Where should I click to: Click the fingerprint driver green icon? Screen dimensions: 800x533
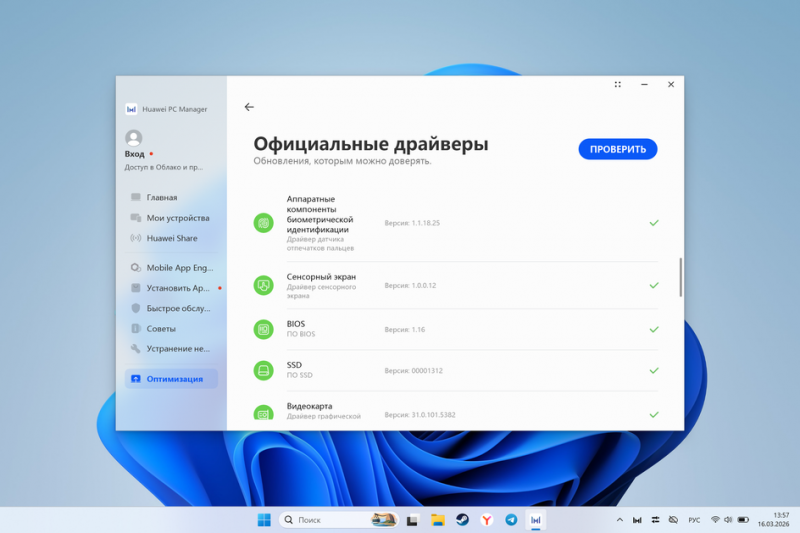(263, 223)
